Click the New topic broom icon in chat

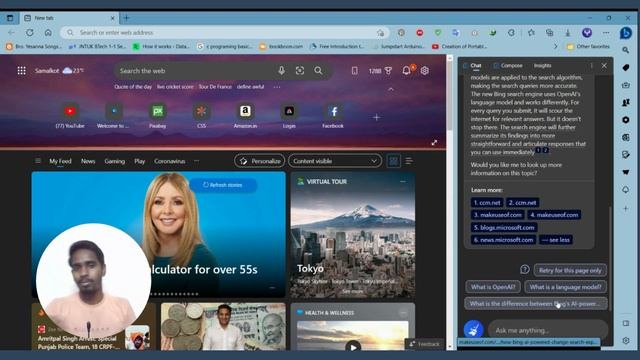coord(473,329)
